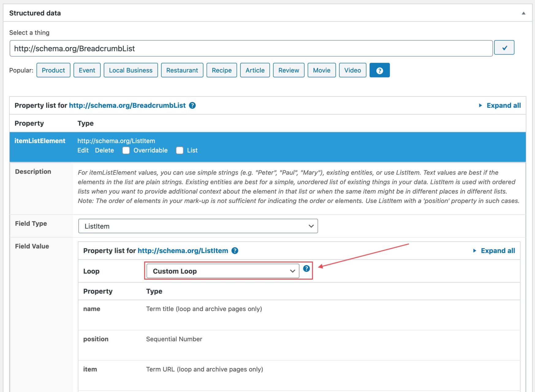Select the Product schema button

click(x=53, y=70)
